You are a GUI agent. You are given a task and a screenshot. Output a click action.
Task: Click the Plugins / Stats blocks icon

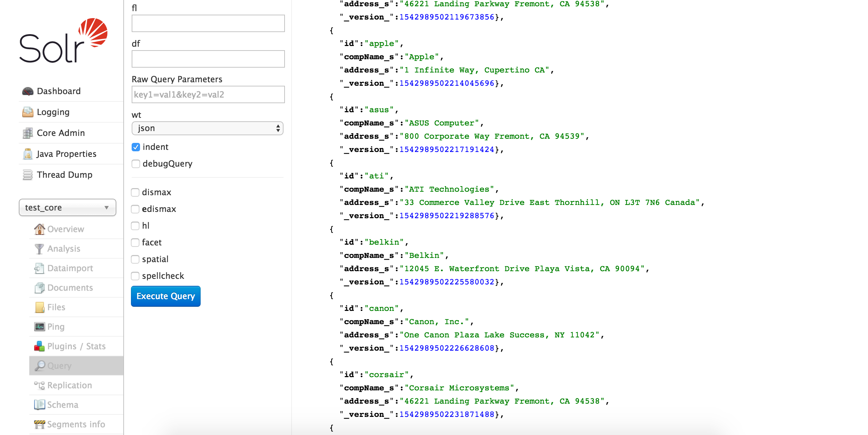coord(39,346)
